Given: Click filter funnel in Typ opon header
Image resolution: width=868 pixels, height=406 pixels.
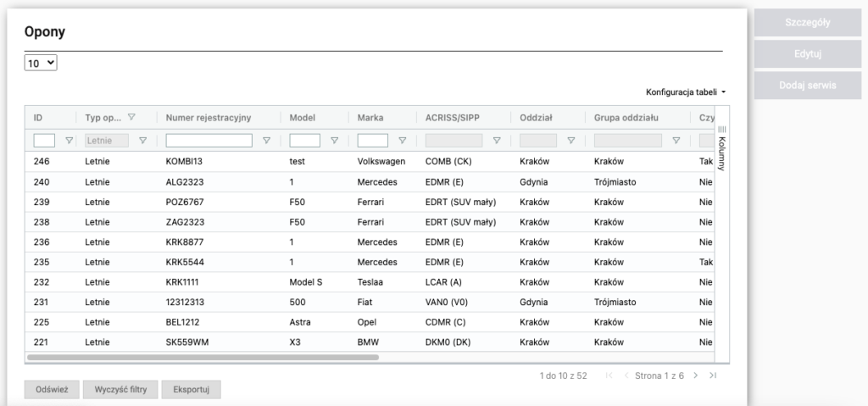Looking at the screenshot, I should [131, 117].
